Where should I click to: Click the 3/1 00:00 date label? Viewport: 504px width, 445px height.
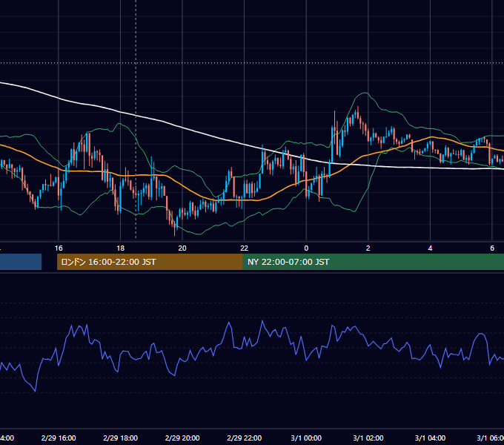(306, 438)
